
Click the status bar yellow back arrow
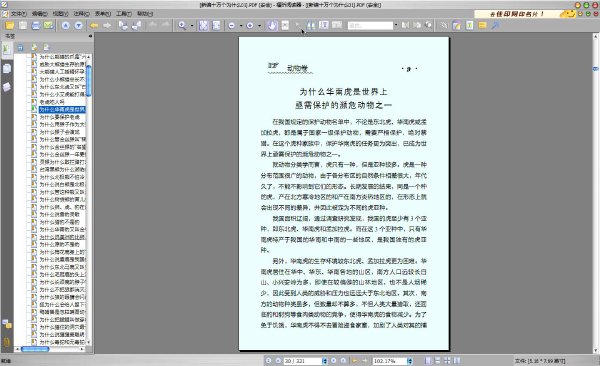354,361
